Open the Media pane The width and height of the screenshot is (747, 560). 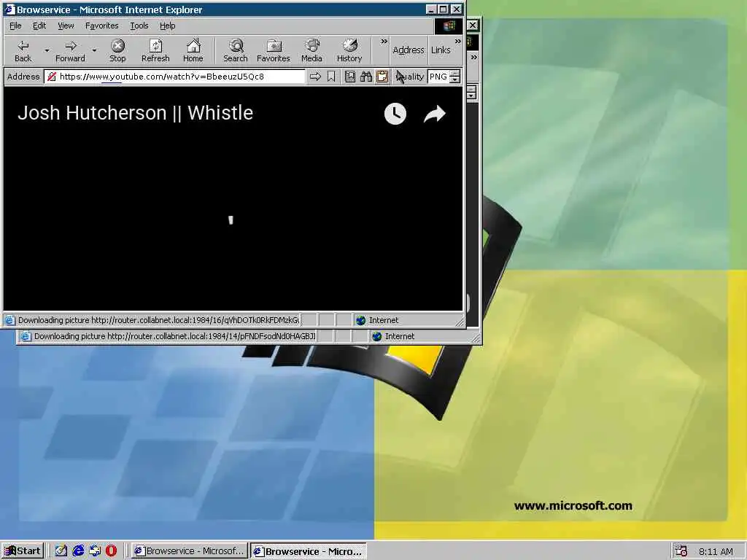[x=311, y=50]
